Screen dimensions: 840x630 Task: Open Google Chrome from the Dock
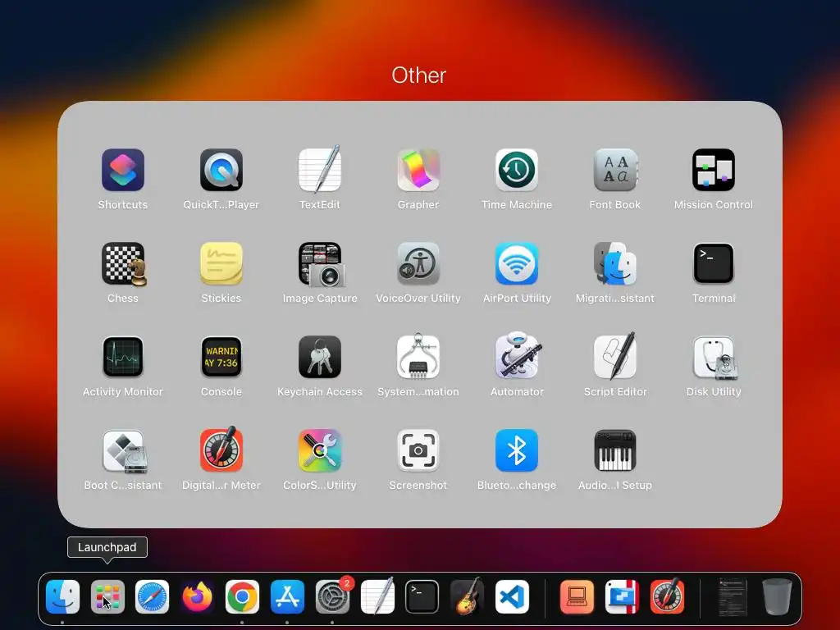tap(242, 597)
